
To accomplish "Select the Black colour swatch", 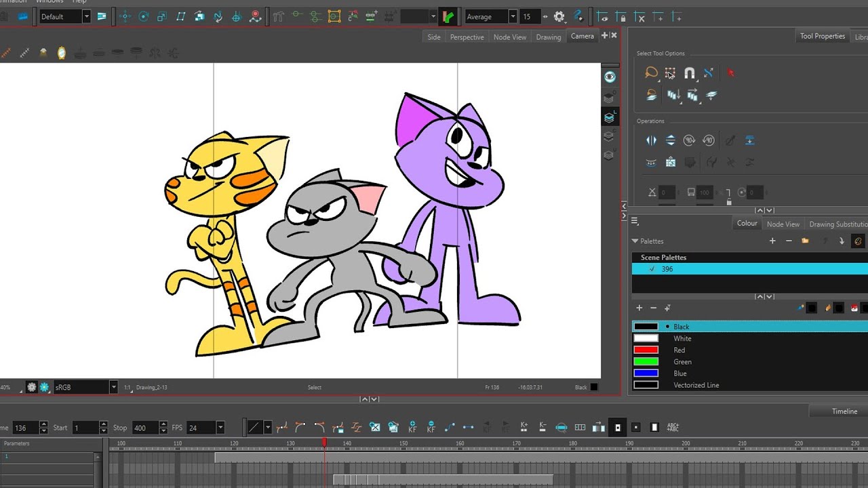I will (646, 327).
